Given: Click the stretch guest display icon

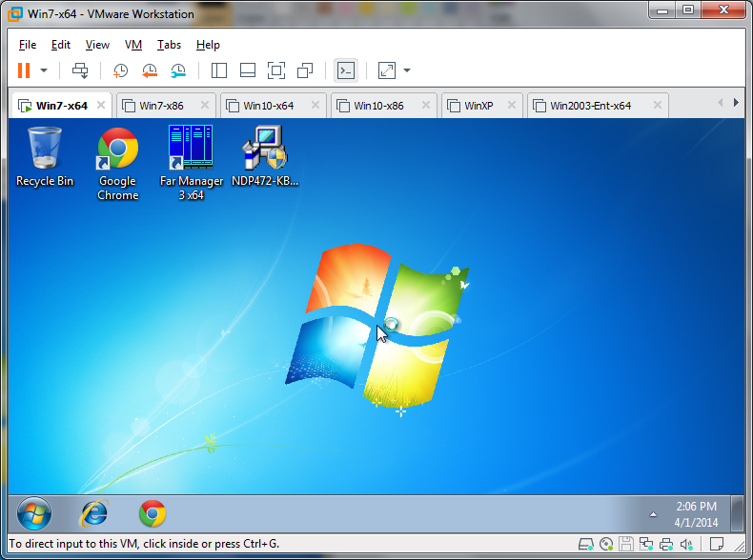Looking at the screenshot, I should tap(387, 70).
